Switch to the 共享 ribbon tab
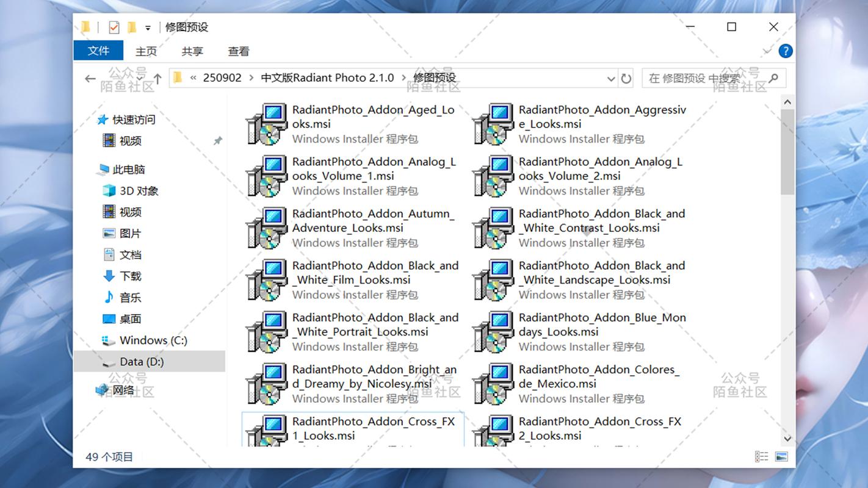 [x=192, y=51]
